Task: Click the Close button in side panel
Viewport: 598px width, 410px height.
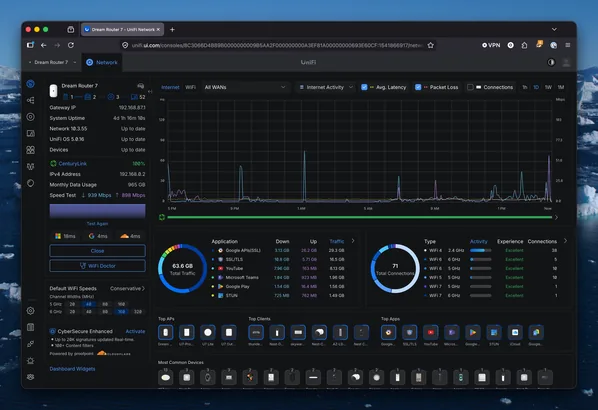Action: coord(97,251)
